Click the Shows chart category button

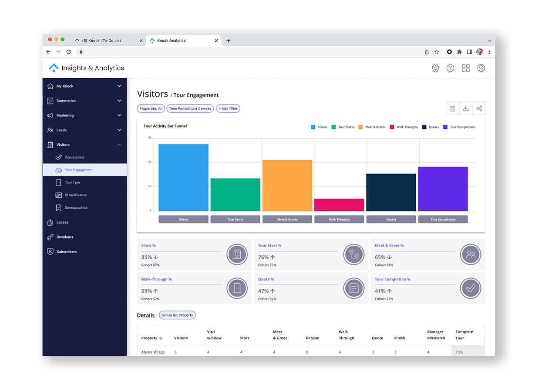point(183,220)
